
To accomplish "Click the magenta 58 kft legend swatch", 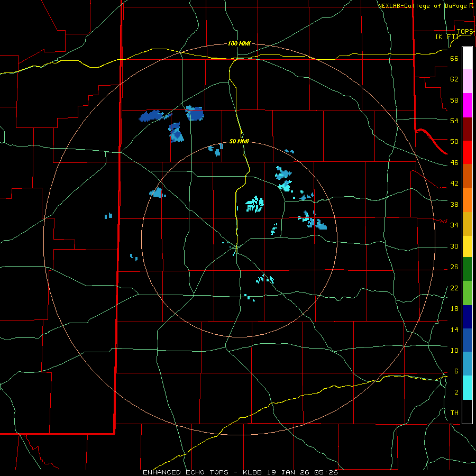I will coord(467,105).
